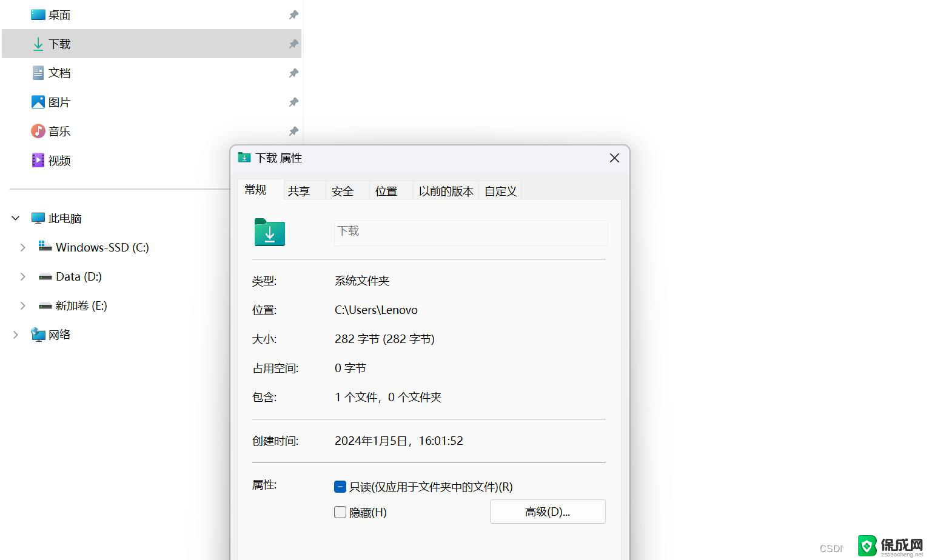This screenshot has height=560, width=932.
Task: Click the green Downloads arrow icon in sidebar
Action: coord(38,44)
